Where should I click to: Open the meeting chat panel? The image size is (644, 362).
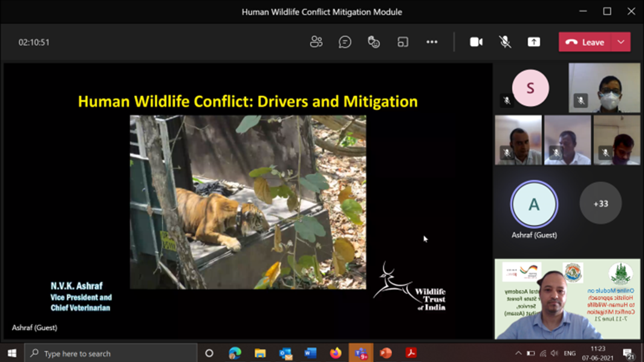pyautogui.click(x=345, y=42)
